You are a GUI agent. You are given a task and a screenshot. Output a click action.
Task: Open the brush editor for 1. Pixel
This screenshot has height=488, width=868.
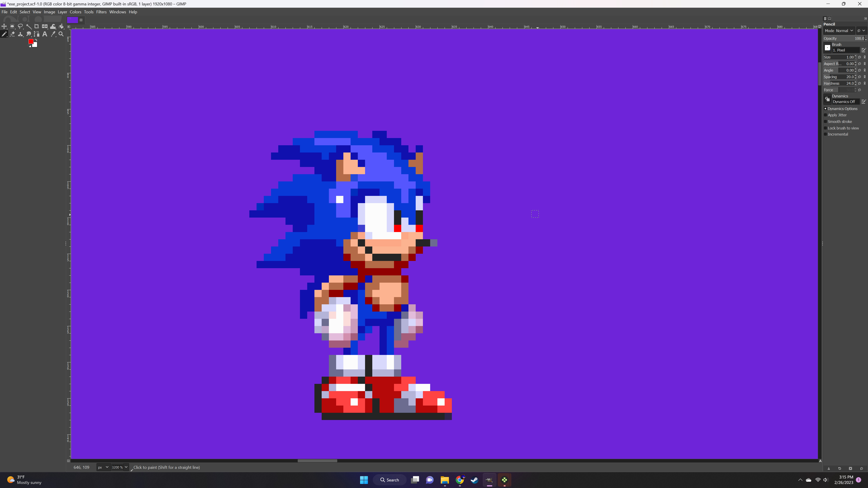point(864,49)
